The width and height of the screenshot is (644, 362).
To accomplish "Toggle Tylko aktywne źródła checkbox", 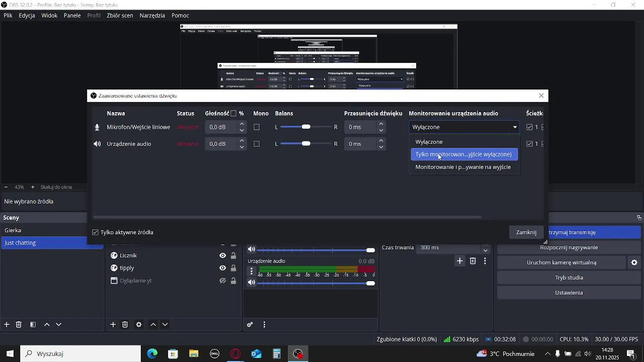I will [96, 232].
